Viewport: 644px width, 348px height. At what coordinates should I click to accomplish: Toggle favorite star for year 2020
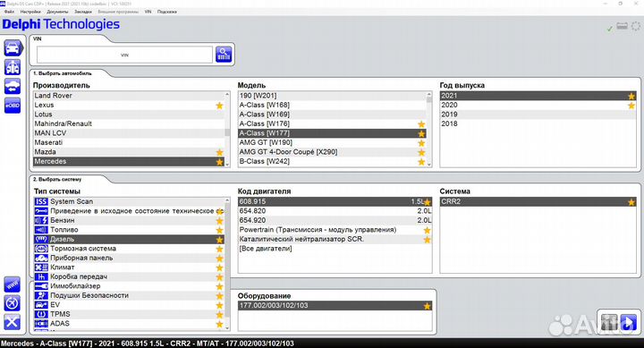point(631,106)
